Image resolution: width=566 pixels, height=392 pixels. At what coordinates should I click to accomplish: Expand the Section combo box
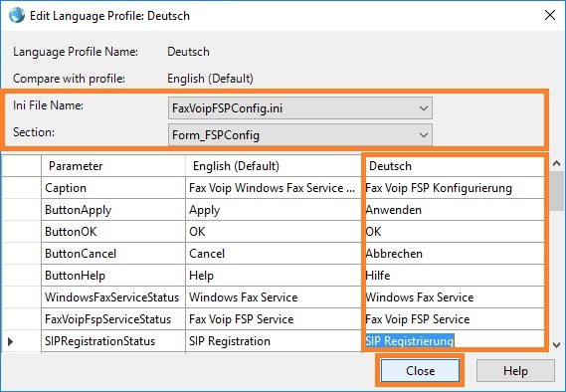[x=300, y=135]
